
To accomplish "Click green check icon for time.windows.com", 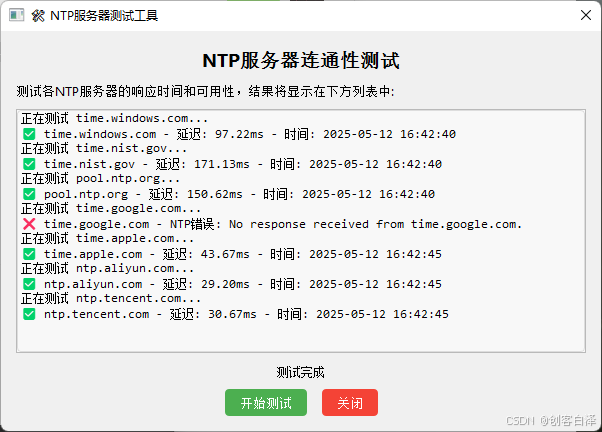I will (x=29, y=134).
